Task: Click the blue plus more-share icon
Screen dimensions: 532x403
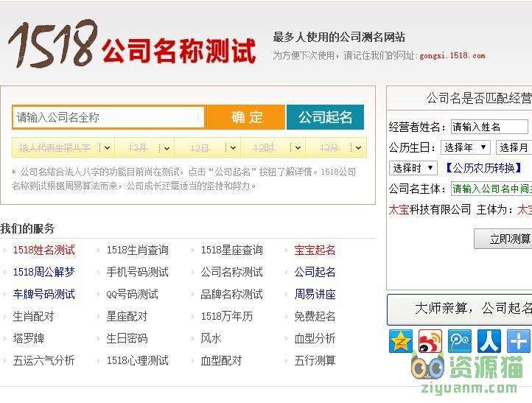Action: point(519,341)
